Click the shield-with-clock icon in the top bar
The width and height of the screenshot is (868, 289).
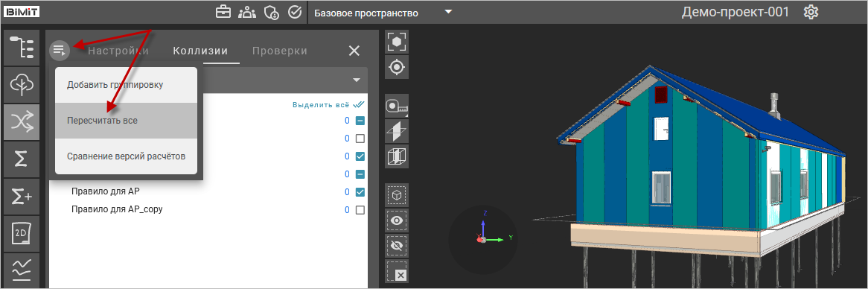(x=271, y=12)
